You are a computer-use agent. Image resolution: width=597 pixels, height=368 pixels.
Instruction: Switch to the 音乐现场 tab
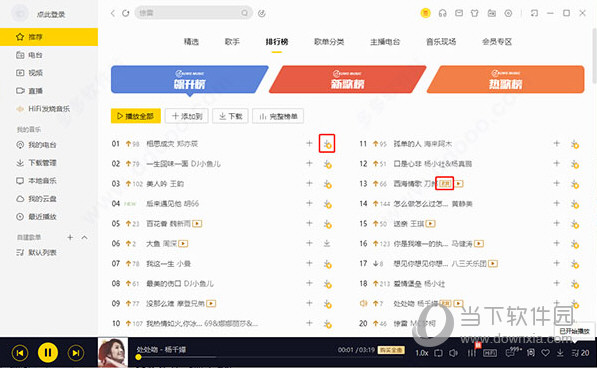[441, 41]
